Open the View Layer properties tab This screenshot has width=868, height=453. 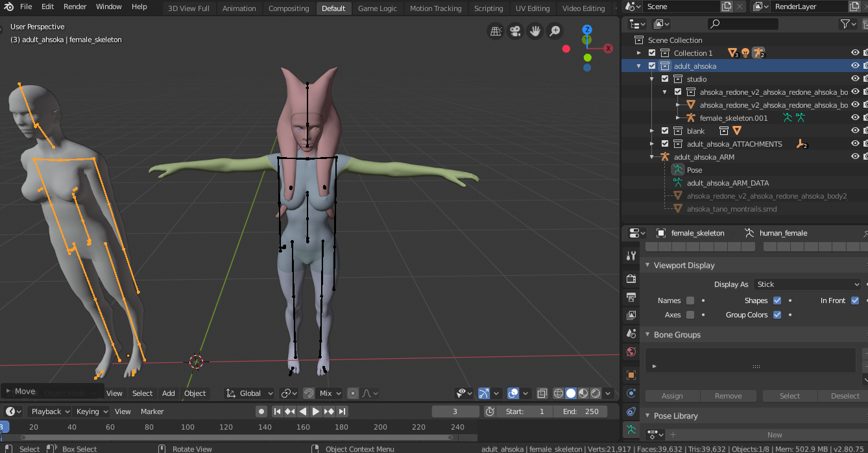[x=631, y=315]
